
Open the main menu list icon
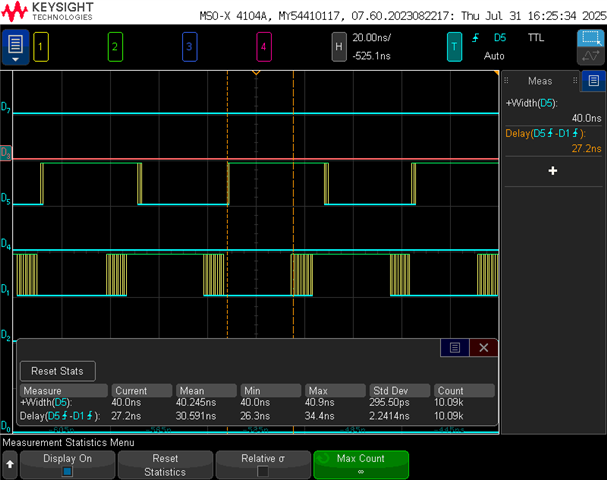pyautogui.click(x=15, y=47)
